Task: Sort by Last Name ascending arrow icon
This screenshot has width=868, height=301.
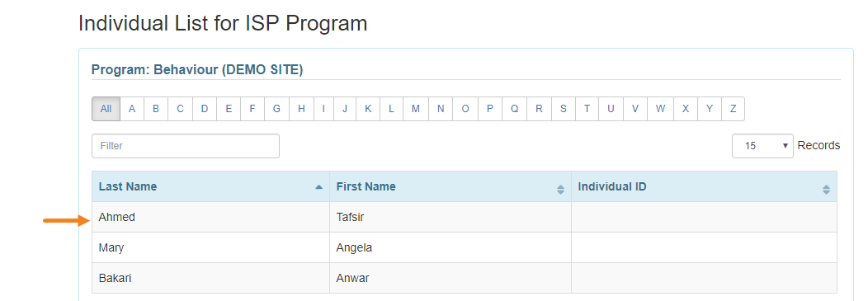Action: click(318, 187)
